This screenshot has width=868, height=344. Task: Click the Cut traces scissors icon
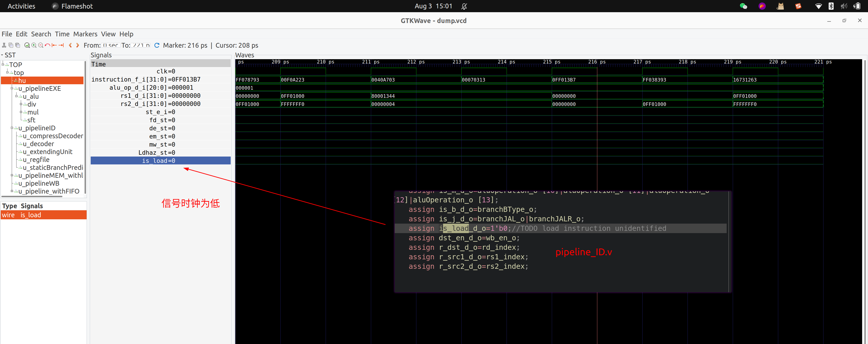click(x=4, y=45)
